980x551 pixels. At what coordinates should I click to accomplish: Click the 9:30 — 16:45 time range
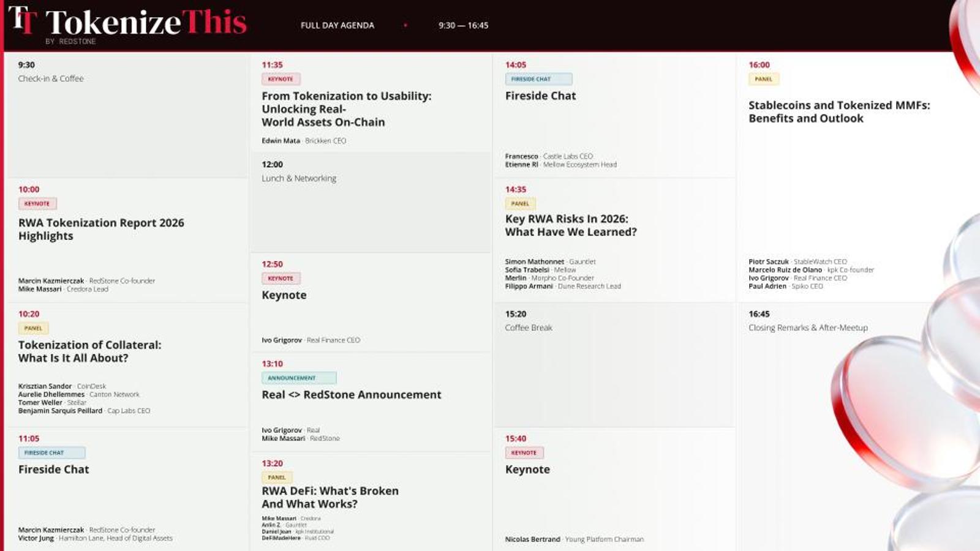[x=463, y=26]
